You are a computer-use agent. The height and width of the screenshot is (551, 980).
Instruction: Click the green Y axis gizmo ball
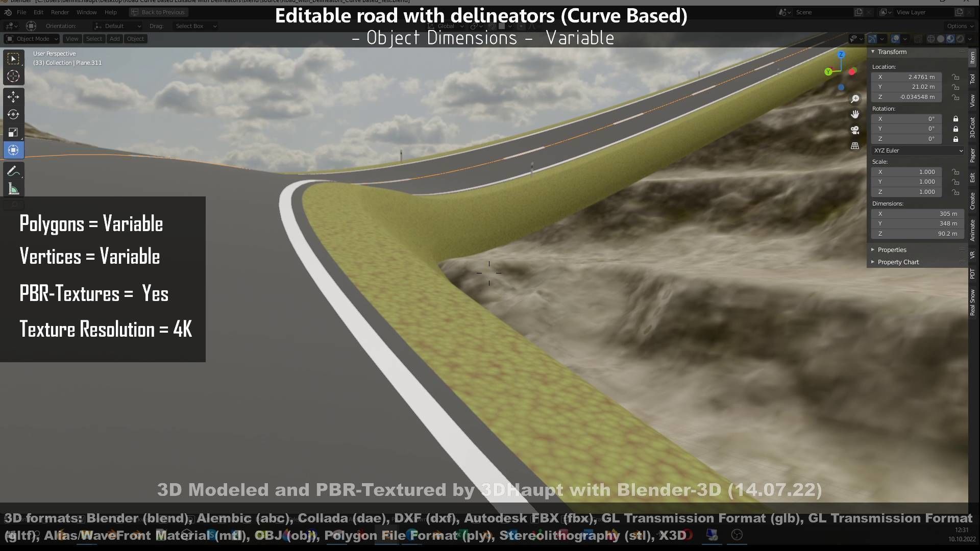(x=828, y=72)
